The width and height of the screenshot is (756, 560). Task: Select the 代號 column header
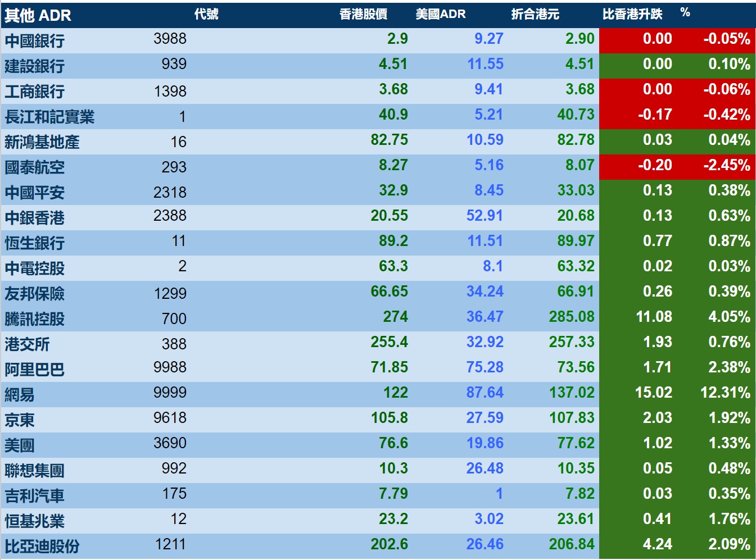click(x=206, y=14)
